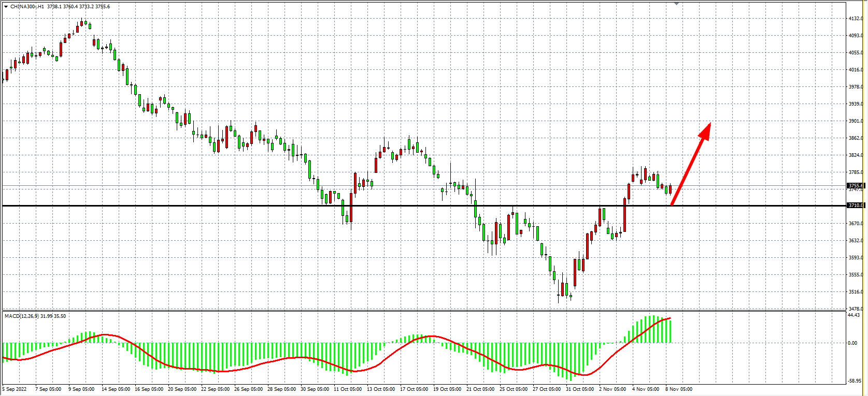Click the CHINA300-,H1 symbol title
This screenshot has height=396, width=868.
coord(27,7)
